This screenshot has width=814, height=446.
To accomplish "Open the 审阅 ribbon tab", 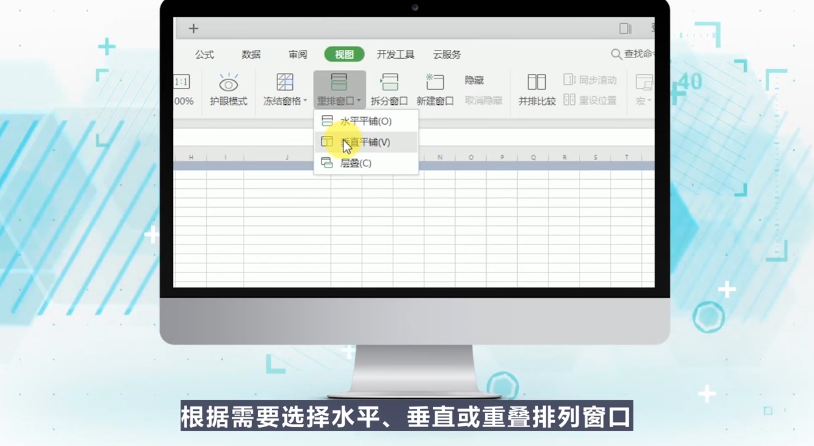I will click(x=298, y=55).
